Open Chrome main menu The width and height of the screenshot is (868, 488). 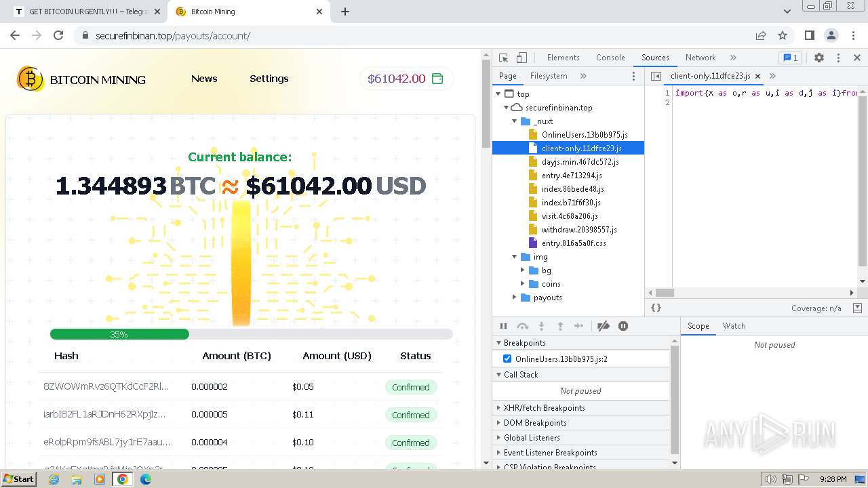coord(853,35)
